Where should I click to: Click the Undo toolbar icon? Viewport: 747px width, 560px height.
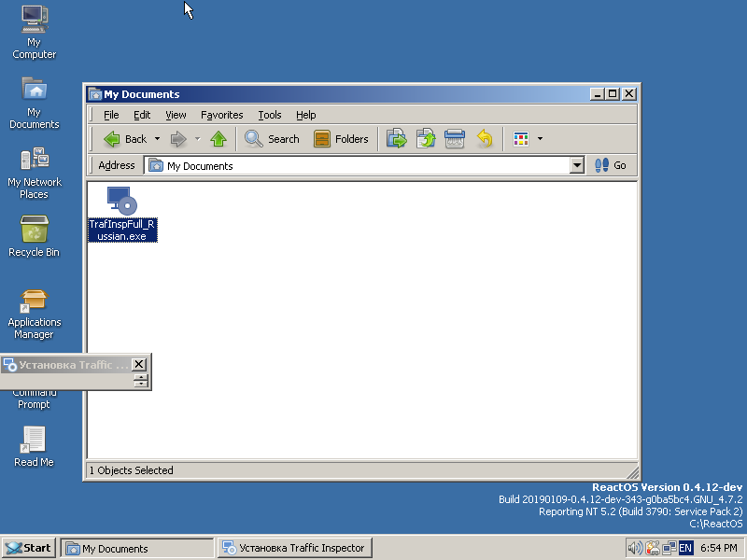(x=484, y=139)
